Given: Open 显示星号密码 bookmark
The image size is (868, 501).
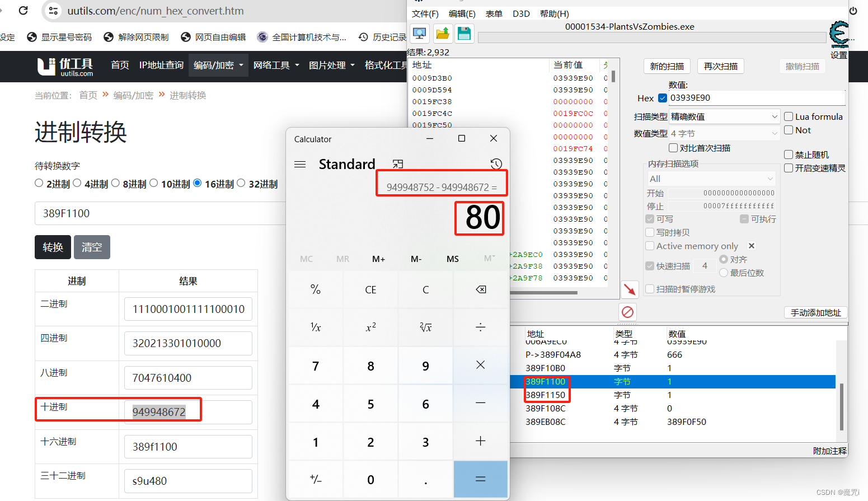Looking at the screenshot, I should [x=60, y=37].
